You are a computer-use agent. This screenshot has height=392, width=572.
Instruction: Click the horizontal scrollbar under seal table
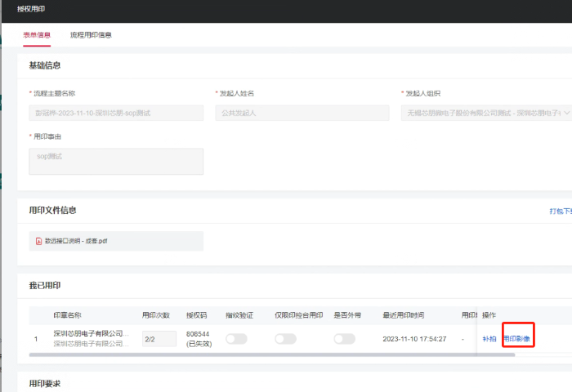point(245,354)
